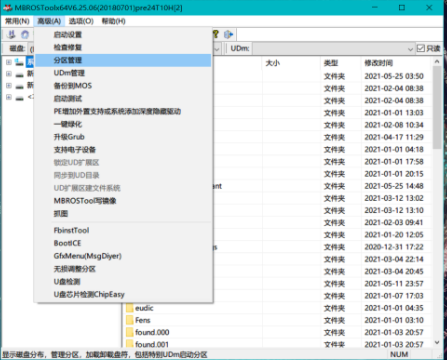Screen dimensions: 447x360
Task: Click the date 2021-02-08 10:34
Action: (x=394, y=125)
